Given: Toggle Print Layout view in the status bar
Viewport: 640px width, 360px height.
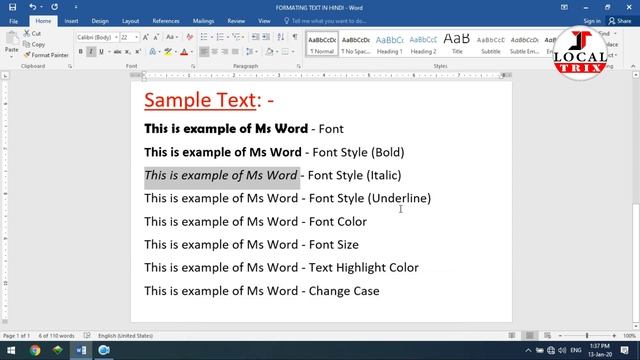Looking at the screenshot, I should pyautogui.click(x=529, y=336).
